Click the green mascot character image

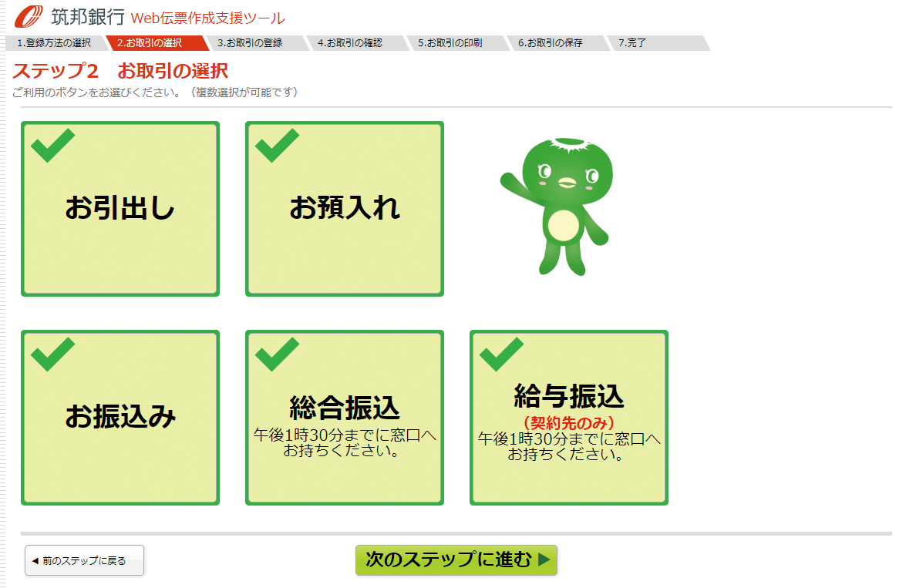(557, 207)
